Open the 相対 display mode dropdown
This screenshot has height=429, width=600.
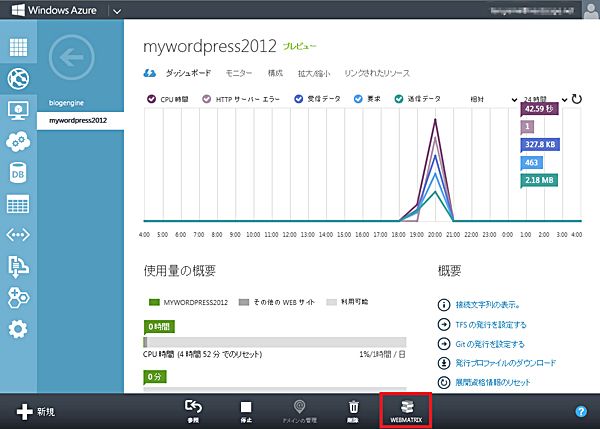[x=494, y=100]
